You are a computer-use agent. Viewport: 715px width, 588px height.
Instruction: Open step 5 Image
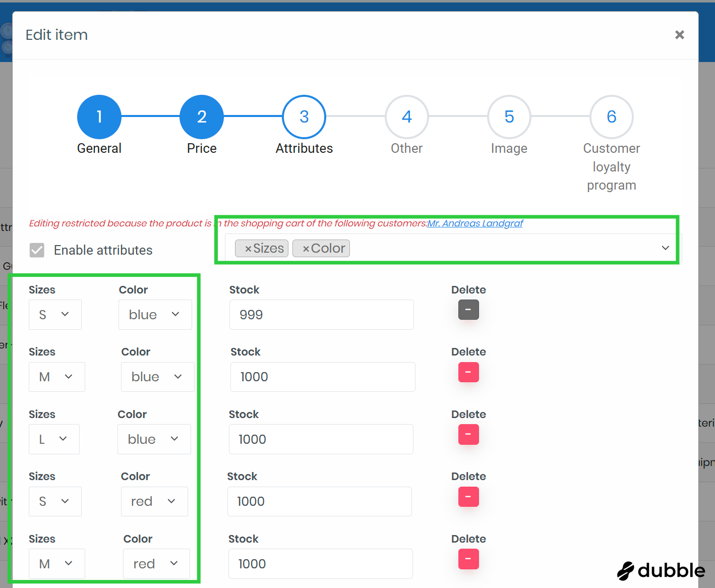[509, 117]
